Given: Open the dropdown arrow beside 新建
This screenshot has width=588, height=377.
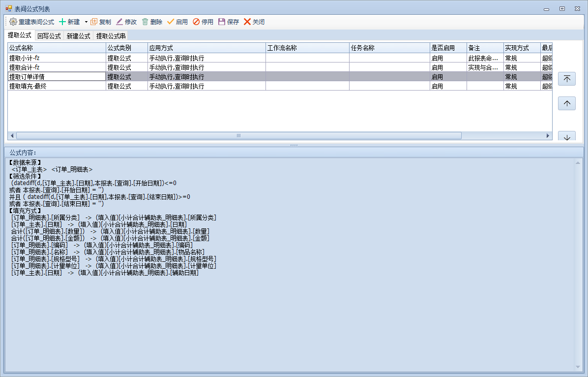Looking at the screenshot, I should (x=86, y=22).
